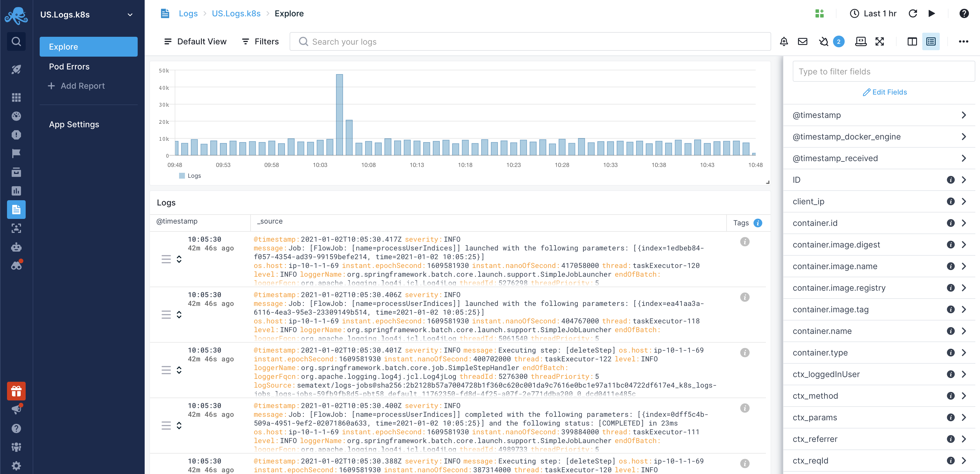Click the refresh icon in the top bar
Viewport: 980px width, 474px height.
tap(913, 14)
